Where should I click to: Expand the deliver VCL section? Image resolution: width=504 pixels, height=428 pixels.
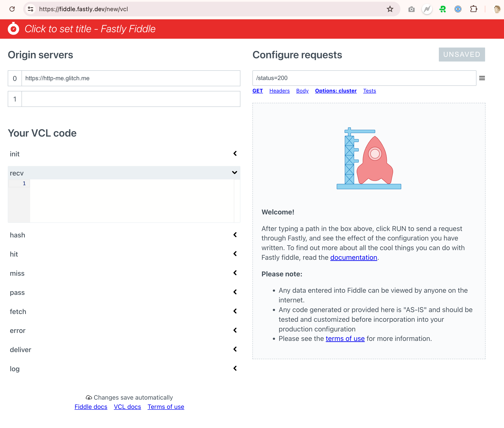tap(235, 349)
